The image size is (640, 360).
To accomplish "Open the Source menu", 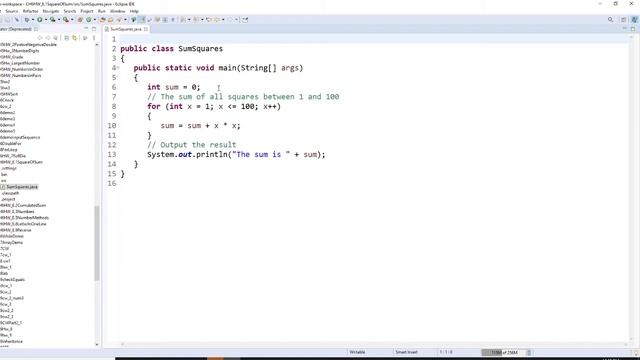I will point(11,11).
